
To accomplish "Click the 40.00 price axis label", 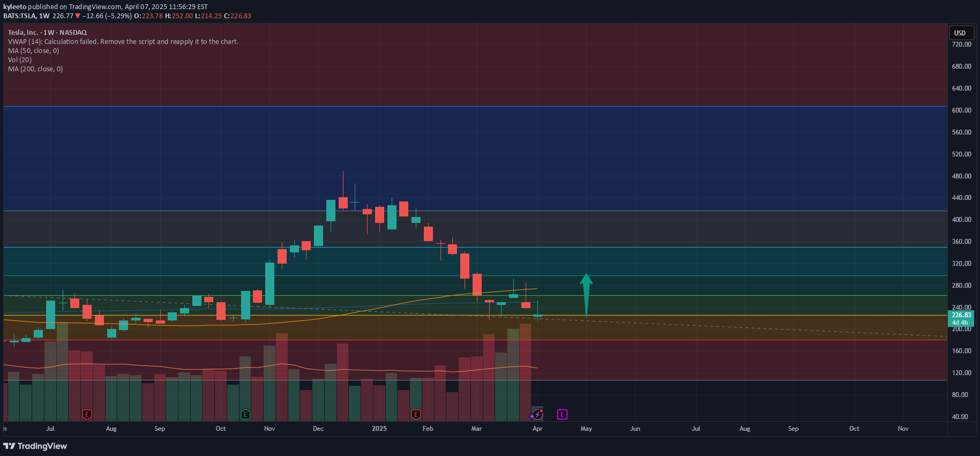I will [960, 417].
